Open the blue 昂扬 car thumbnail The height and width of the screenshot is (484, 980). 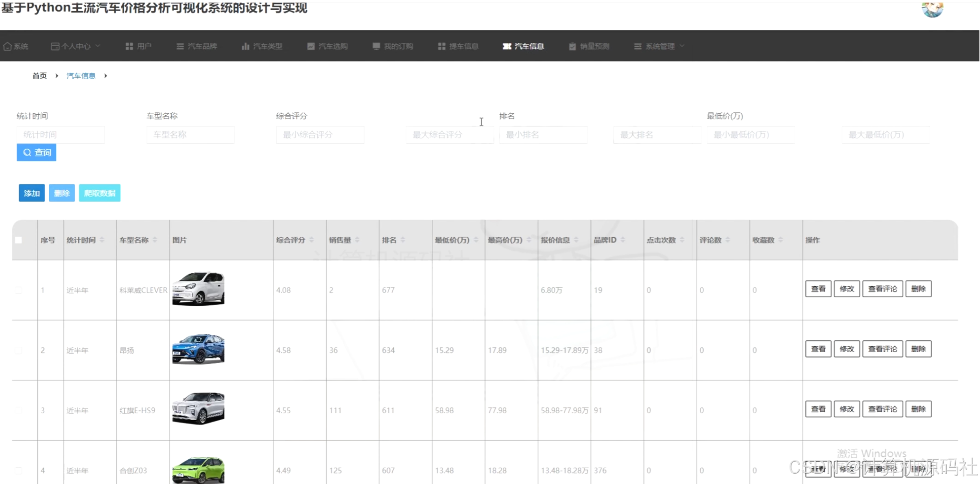tap(198, 349)
